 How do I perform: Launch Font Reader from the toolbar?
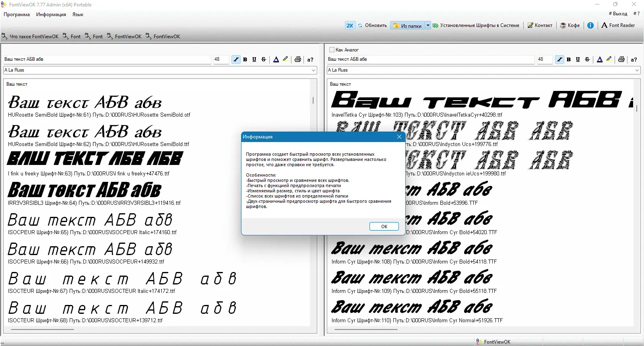618,25
